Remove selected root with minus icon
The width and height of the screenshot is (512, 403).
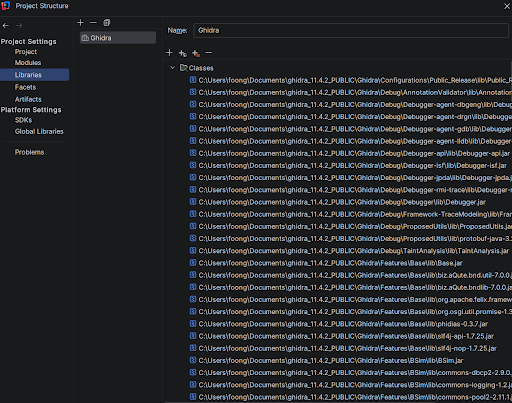(x=209, y=53)
